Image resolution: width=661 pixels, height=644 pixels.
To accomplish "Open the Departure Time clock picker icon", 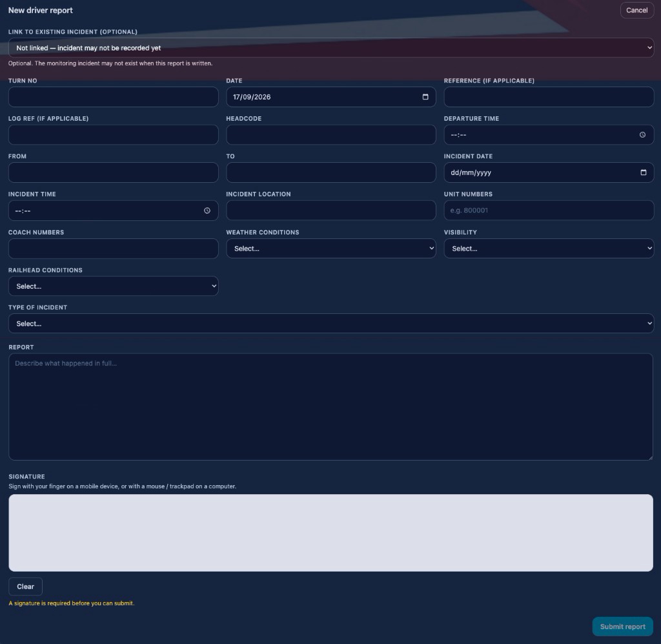I will tap(642, 134).
